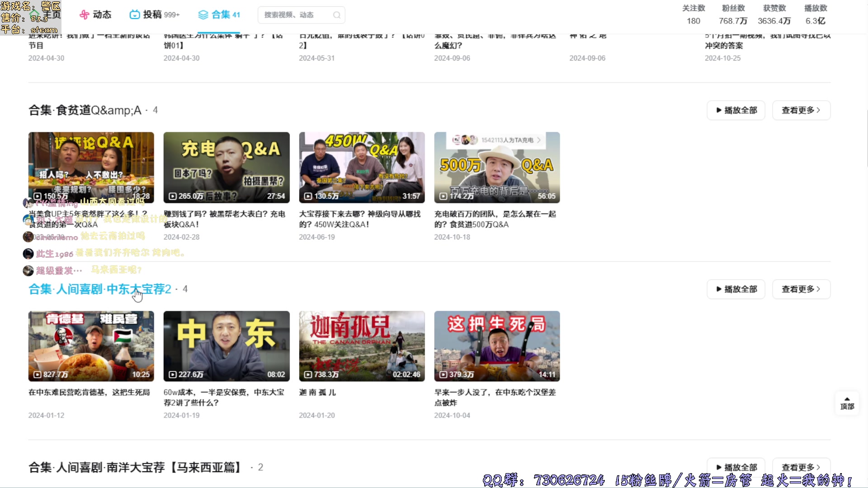The image size is (868, 488).
Task: Play all in 南洋大宝荐 collection
Action: 736,467
